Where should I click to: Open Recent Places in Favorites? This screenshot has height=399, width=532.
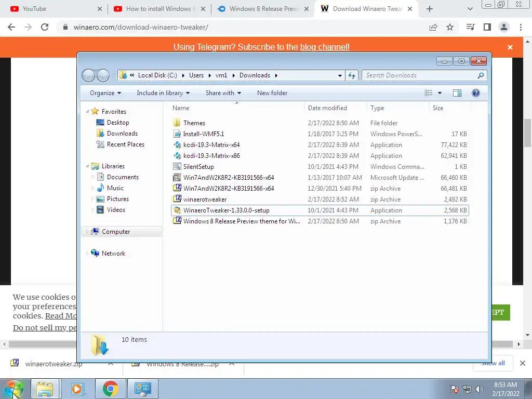point(126,144)
